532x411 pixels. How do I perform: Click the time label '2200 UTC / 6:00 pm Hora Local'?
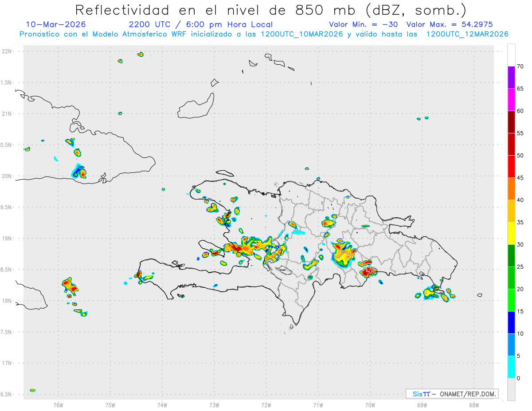201,24
